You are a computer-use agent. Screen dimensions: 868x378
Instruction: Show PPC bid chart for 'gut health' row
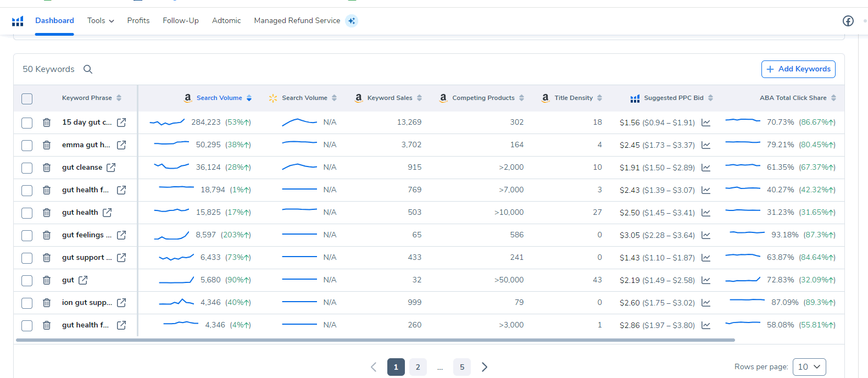(706, 213)
